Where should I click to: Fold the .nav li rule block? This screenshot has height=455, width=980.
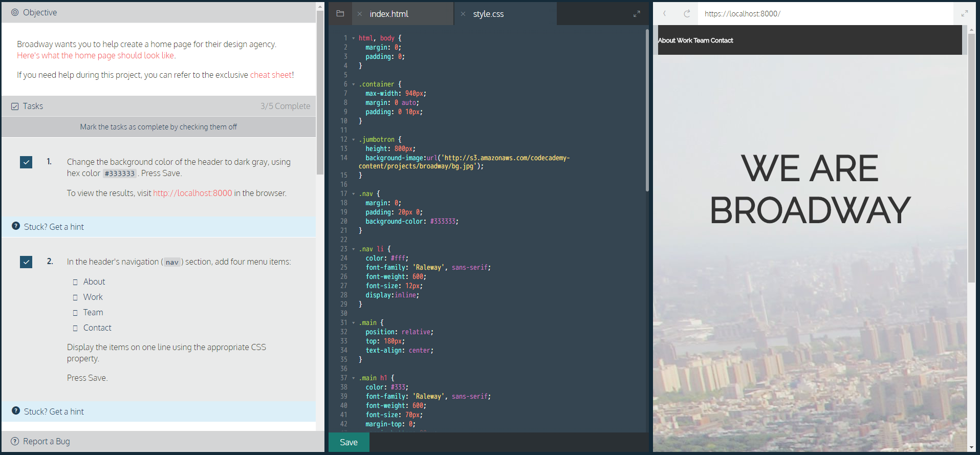click(x=353, y=249)
